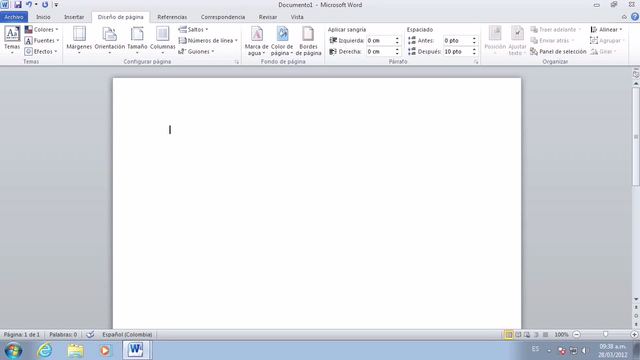This screenshot has height=360, width=640.
Task: Open the Archivo file tab
Action: pyautogui.click(x=14, y=17)
